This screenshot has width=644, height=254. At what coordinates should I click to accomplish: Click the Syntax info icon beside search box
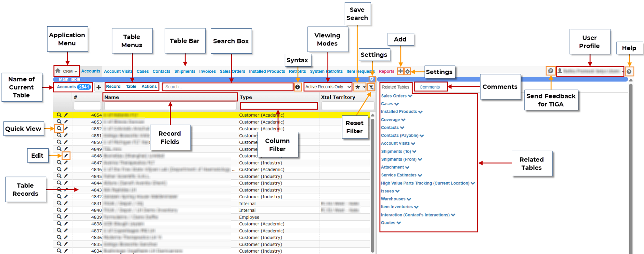click(x=297, y=87)
